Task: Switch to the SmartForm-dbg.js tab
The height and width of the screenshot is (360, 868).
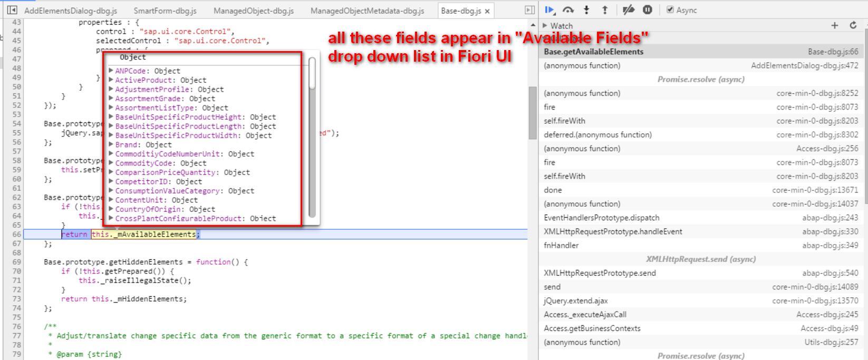Action: click(165, 11)
